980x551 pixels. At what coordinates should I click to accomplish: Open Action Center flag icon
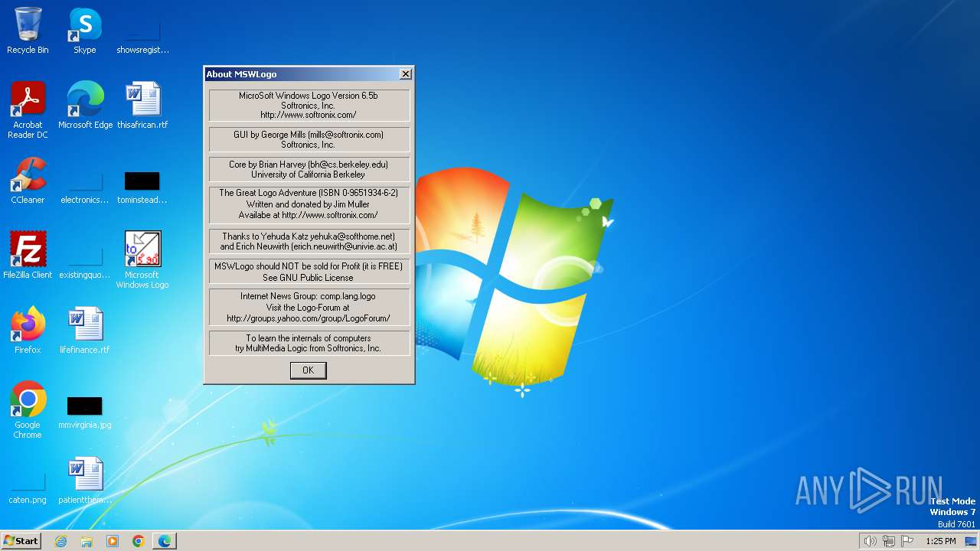tap(907, 541)
